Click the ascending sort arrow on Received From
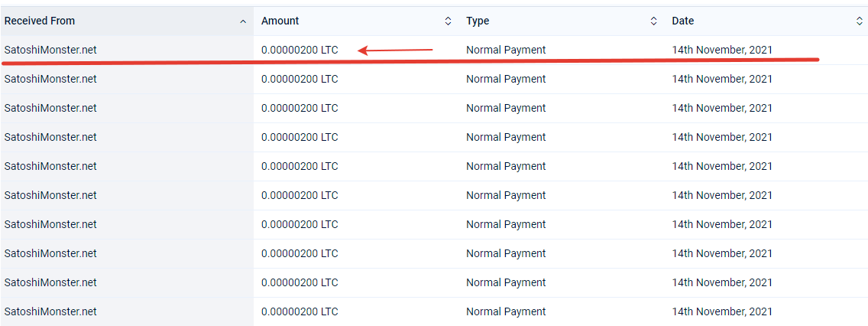Viewport: 868px width, 326px height. [243, 21]
